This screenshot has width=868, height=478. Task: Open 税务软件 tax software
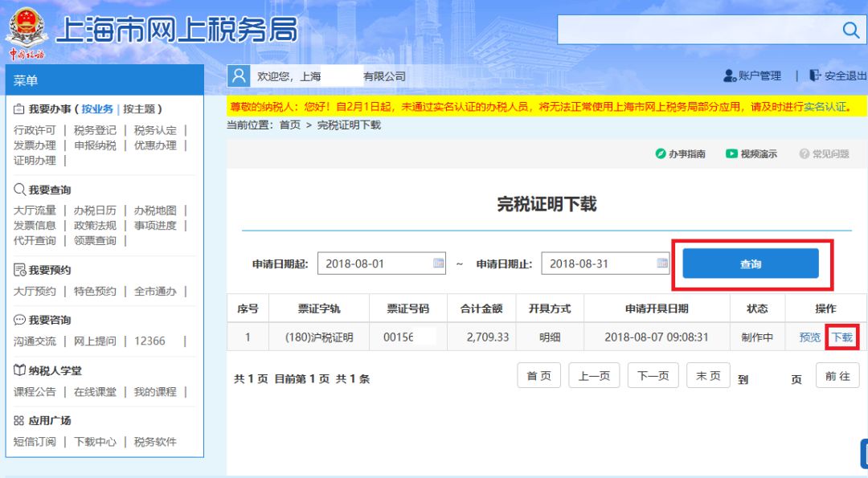(x=156, y=442)
